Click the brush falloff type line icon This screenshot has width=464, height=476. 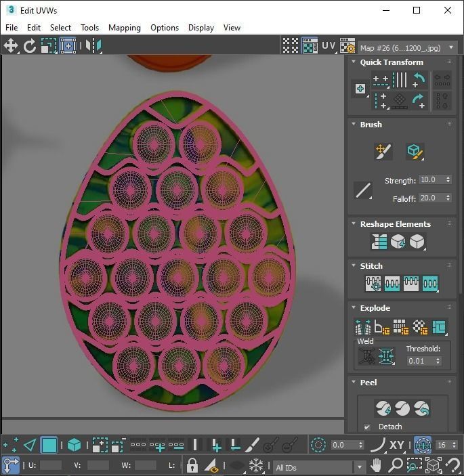(363, 190)
